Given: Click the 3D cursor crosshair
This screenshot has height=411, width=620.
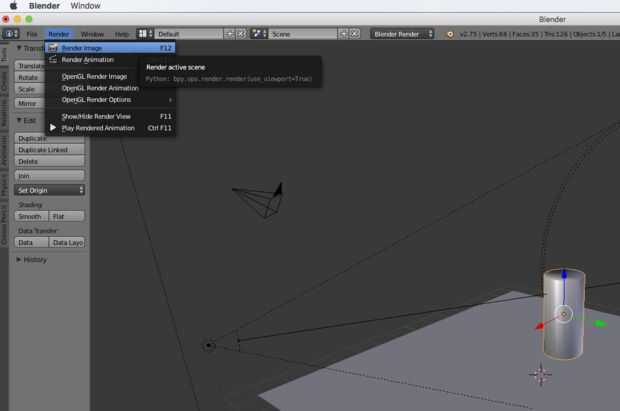Looking at the screenshot, I should point(540,374).
